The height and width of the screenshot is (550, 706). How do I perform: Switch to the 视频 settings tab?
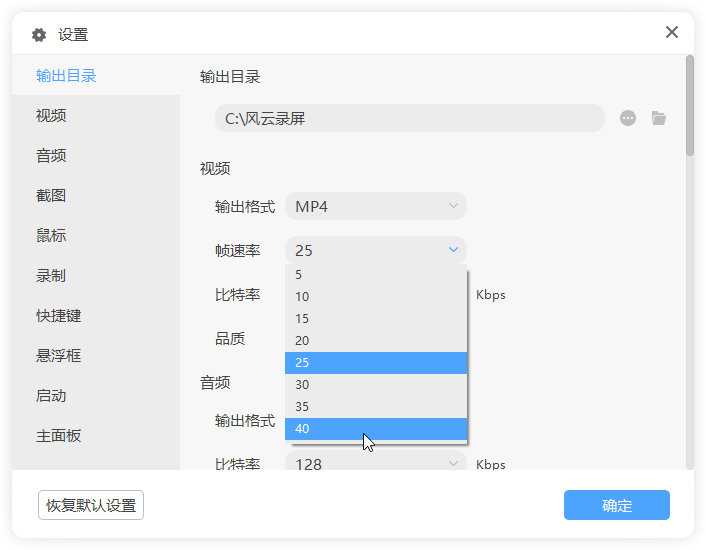click(x=51, y=116)
